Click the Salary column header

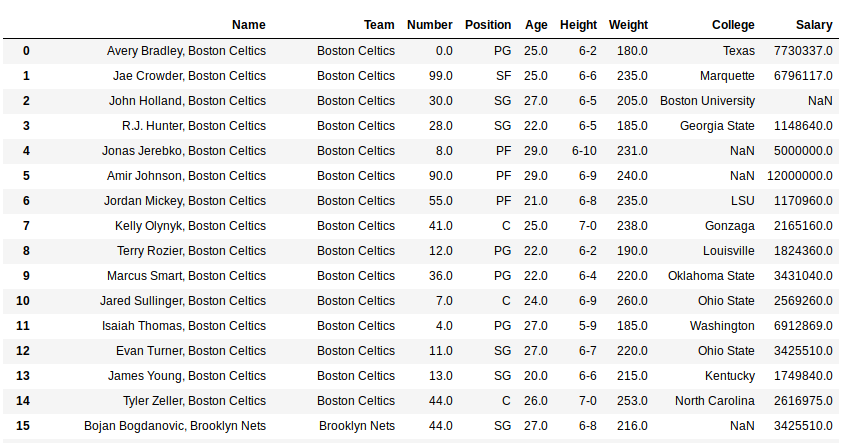click(x=814, y=25)
